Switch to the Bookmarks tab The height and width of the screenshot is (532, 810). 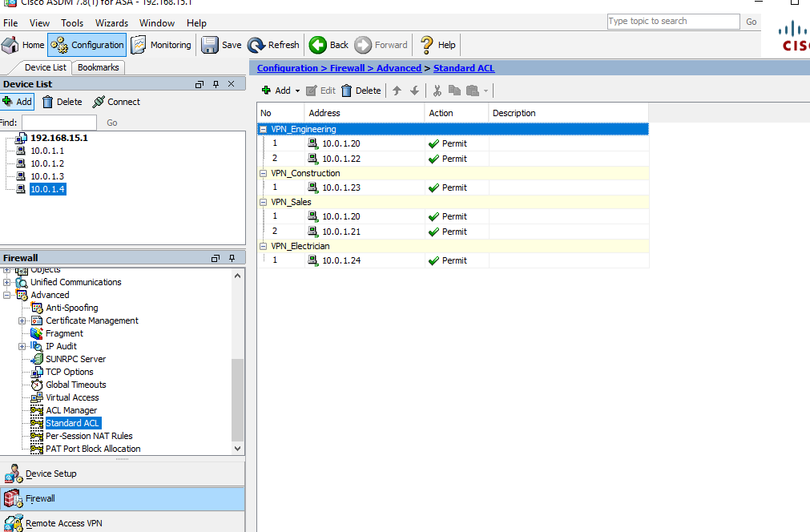98,67
